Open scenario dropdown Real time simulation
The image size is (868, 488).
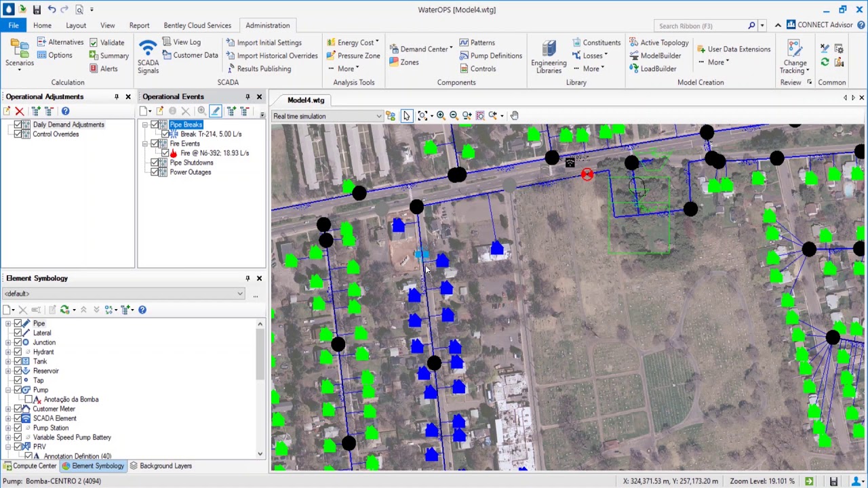click(328, 116)
